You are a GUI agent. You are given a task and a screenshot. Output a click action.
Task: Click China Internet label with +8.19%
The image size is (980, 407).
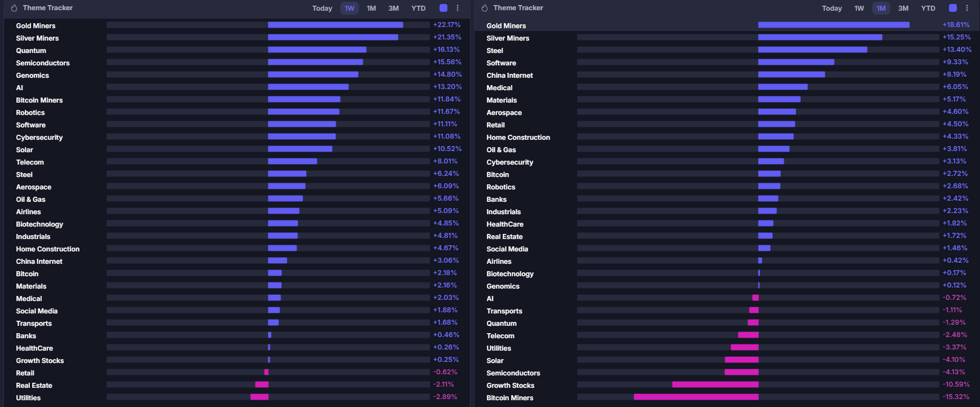pos(509,76)
